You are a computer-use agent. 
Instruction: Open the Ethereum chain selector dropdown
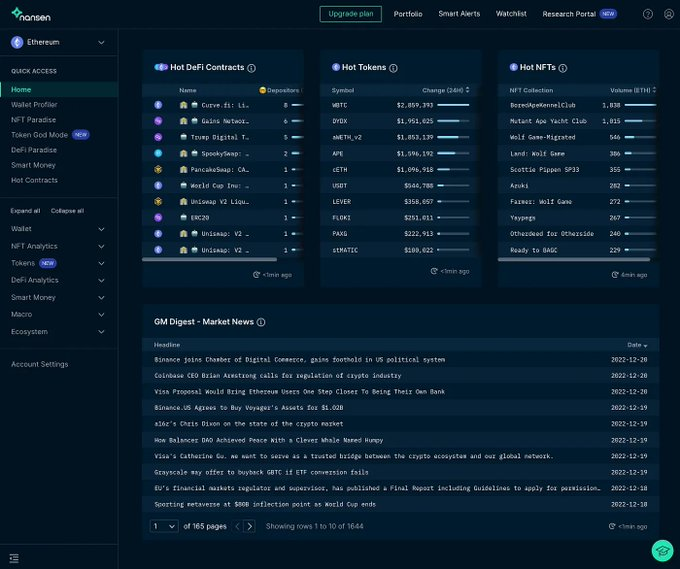(x=59, y=42)
